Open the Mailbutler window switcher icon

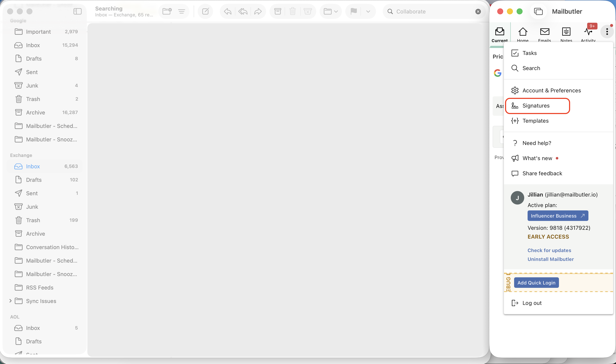tap(538, 11)
